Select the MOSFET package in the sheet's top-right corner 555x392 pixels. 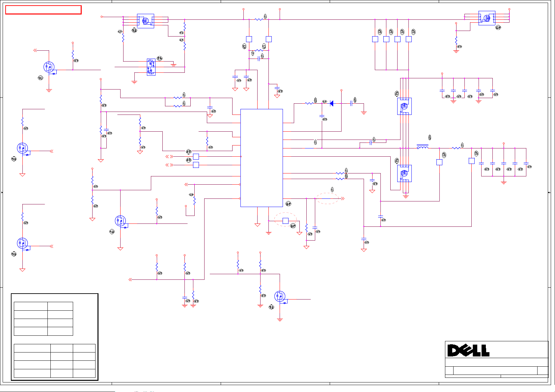[x=487, y=18]
